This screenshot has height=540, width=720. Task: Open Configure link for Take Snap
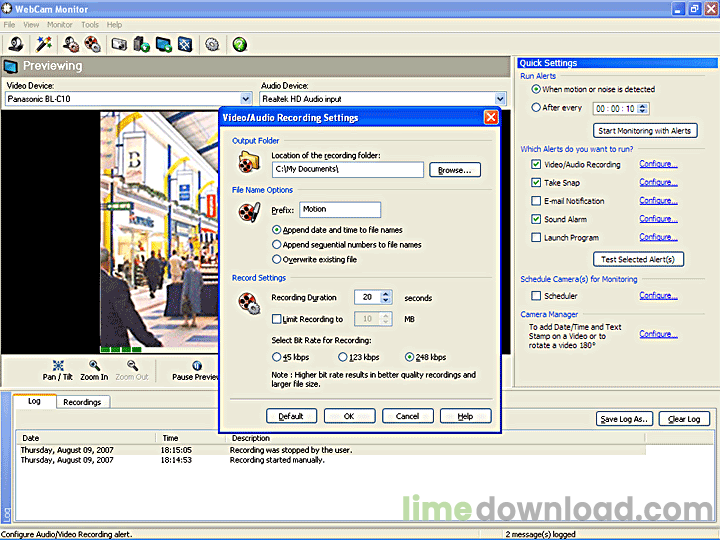658,182
